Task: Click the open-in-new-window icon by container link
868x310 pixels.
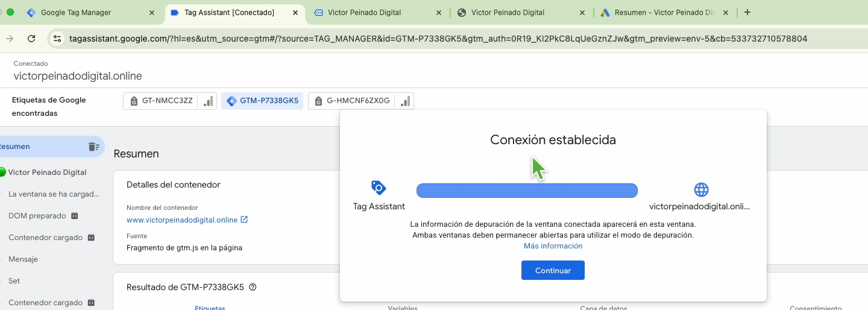Action: coord(244,220)
